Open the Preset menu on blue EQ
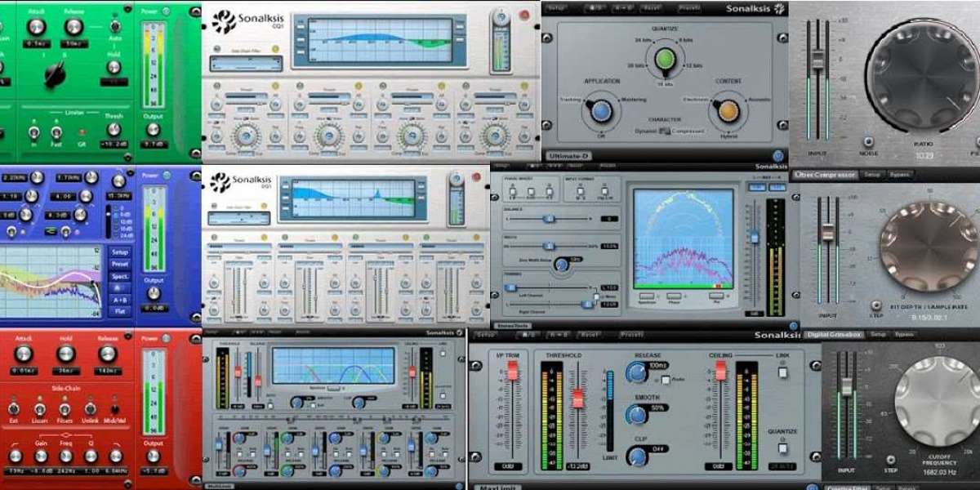The width and height of the screenshot is (980, 490). 120,265
